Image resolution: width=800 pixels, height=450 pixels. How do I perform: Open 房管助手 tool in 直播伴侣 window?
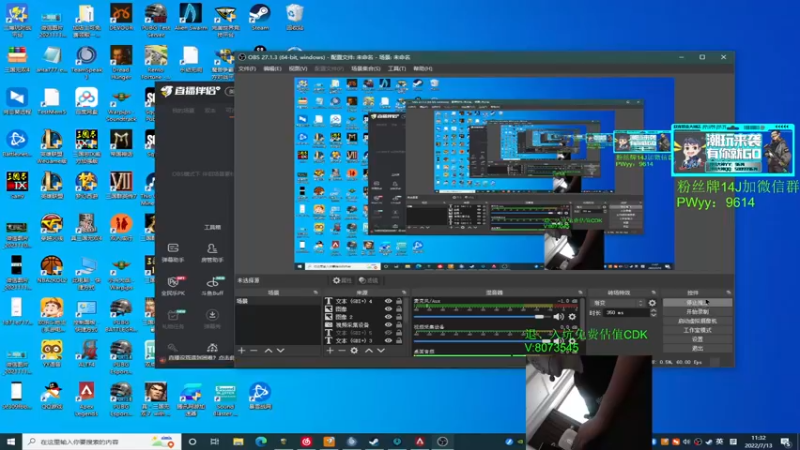(x=212, y=253)
